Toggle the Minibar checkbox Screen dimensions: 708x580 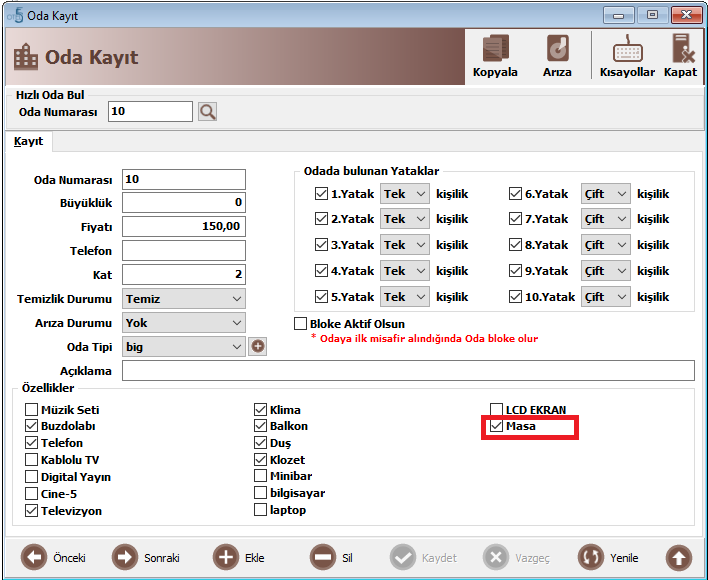[260, 476]
